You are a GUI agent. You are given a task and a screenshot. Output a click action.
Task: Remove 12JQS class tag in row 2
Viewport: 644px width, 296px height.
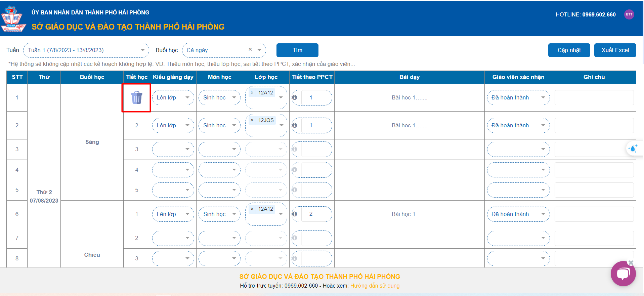click(x=252, y=120)
